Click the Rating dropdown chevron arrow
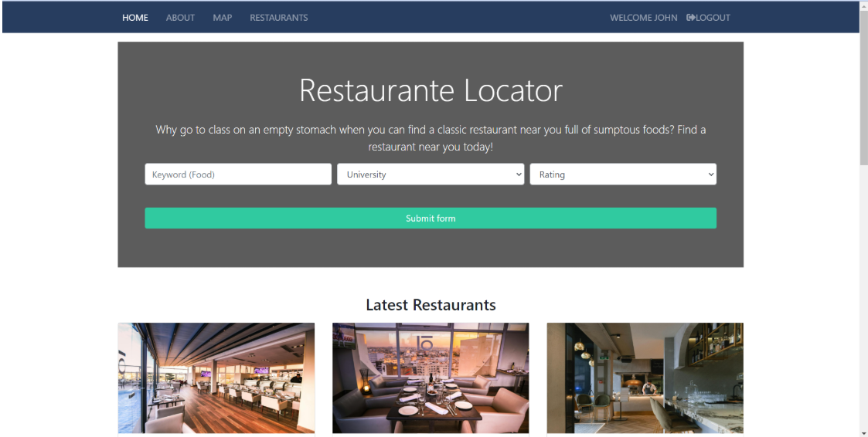 point(711,174)
